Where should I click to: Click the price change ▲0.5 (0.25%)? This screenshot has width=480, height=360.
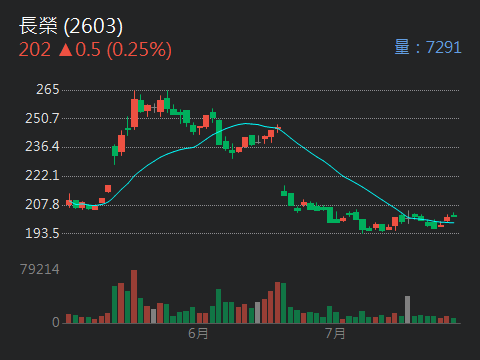pyautogui.click(x=115, y=50)
